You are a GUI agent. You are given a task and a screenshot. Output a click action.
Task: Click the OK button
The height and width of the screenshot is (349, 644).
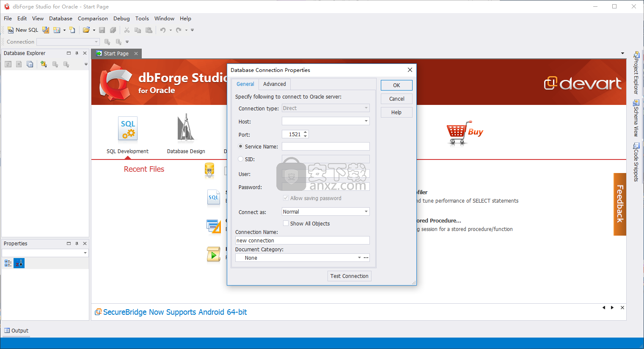pyautogui.click(x=396, y=85)
